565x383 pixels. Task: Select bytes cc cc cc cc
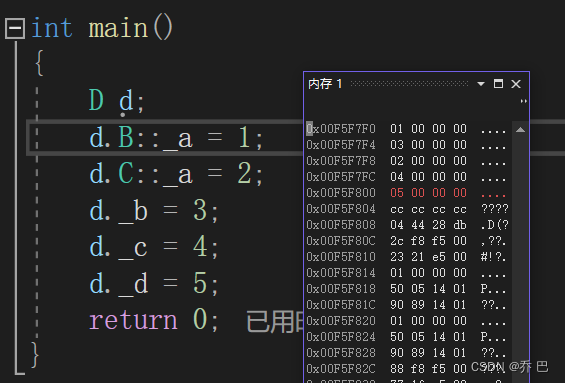(428, 209)
